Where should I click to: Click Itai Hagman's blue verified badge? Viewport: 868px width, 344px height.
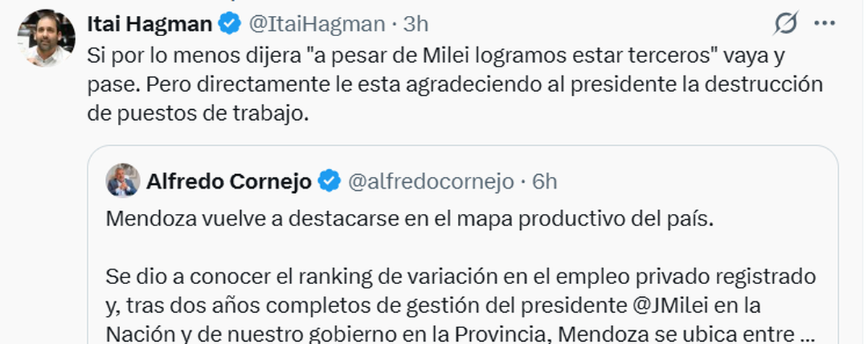230,24
